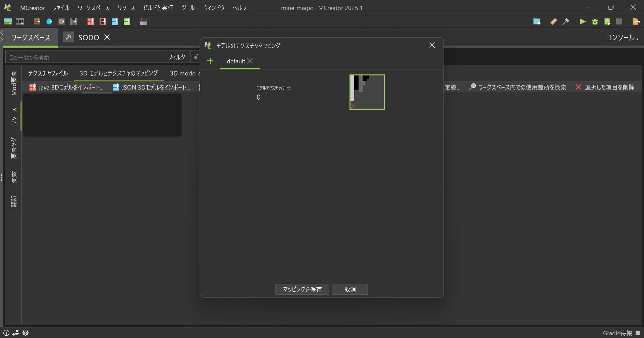Click the info circle icon in status bar
Screen dimensions: 644x338
[x=6, y=333]
